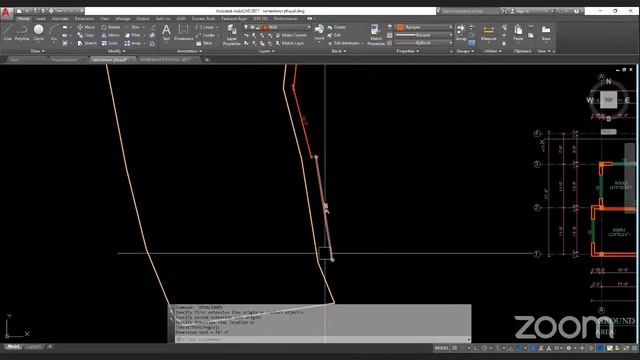The image size is (640, 360).
Task: Toggle Clean Screen in status bar
Action: (x=626, y=348)
